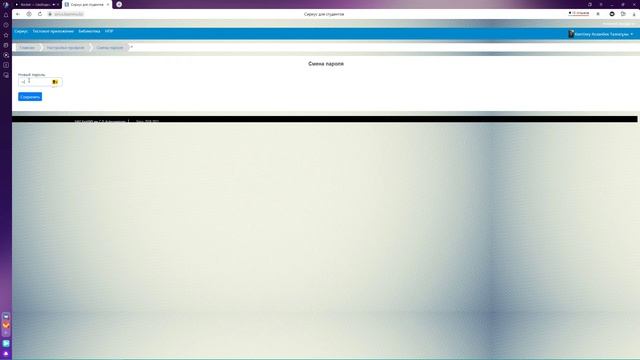
Task: Open the 'Библиотека' menu item
Action: coord(89,31)
